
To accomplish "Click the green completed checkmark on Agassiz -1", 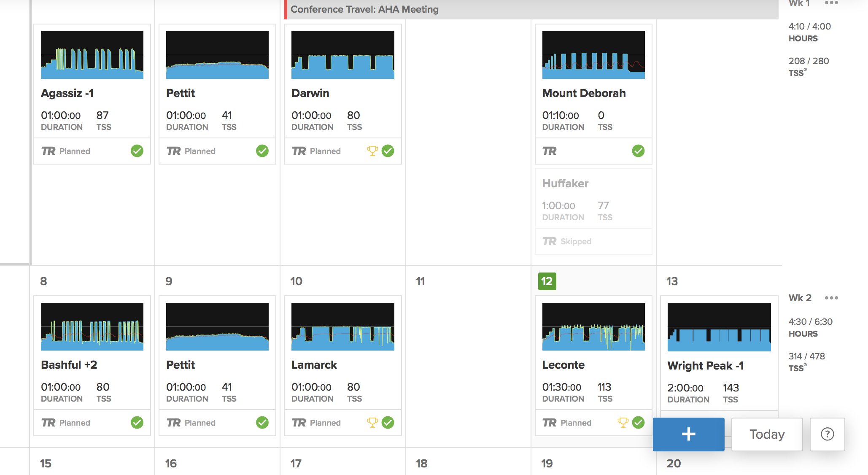I will click(x=137, y=151).
